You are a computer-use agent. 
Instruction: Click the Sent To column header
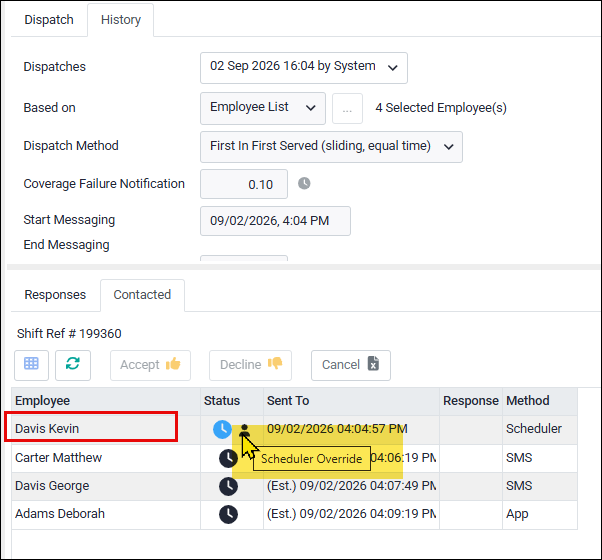(x=351, y=401)
